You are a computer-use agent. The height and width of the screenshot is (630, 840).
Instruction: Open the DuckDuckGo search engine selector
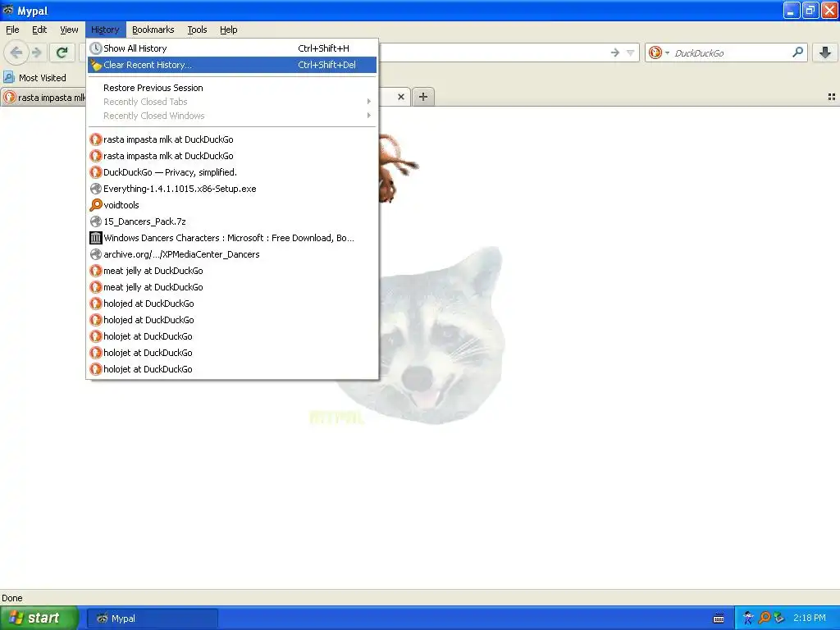click(x=659, y=52)
